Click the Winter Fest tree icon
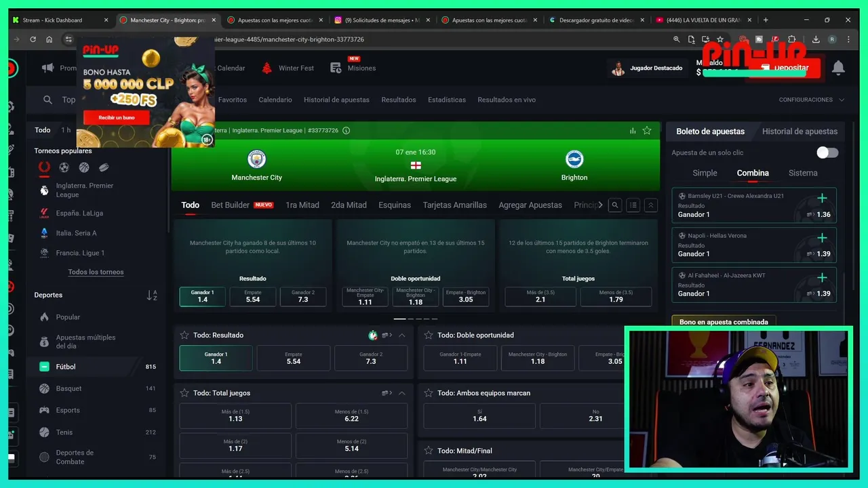This screenshot has width=868, height=488. [x=267, y=68]
